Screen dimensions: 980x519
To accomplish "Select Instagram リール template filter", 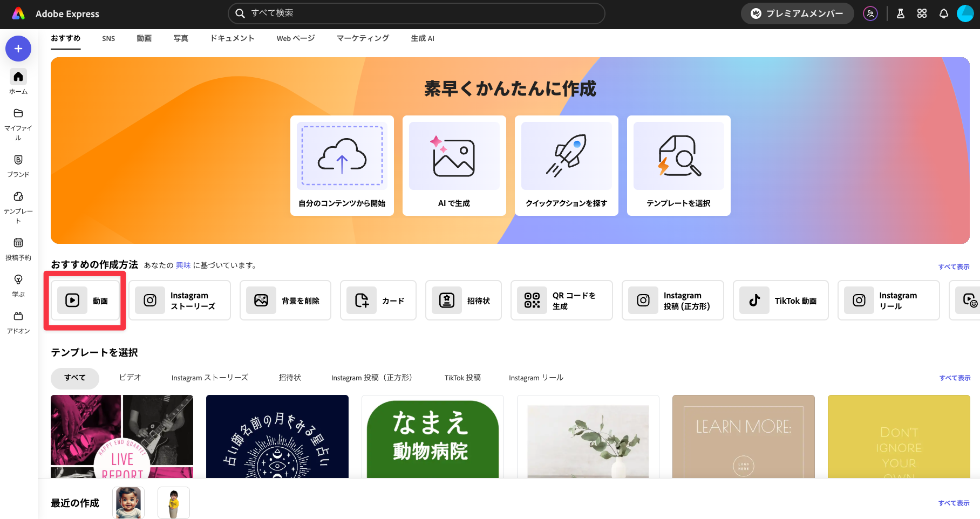I will click(x=536, y=378).
